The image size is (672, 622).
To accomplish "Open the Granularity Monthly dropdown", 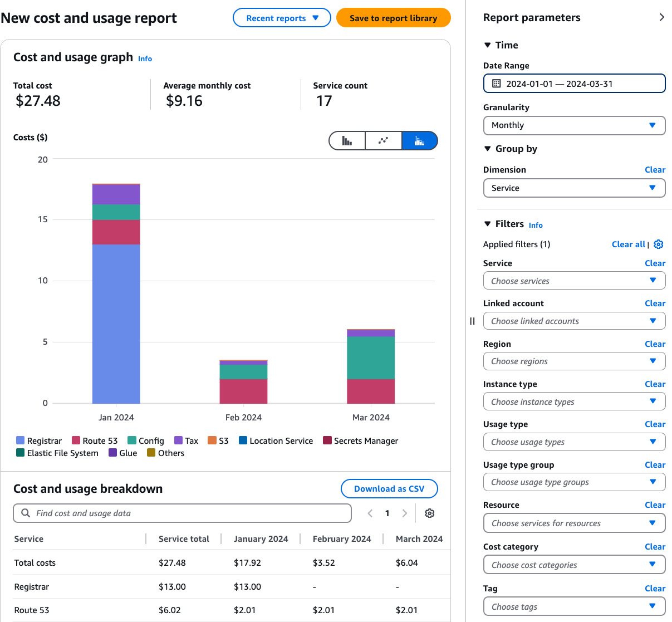I will point(574,125).
